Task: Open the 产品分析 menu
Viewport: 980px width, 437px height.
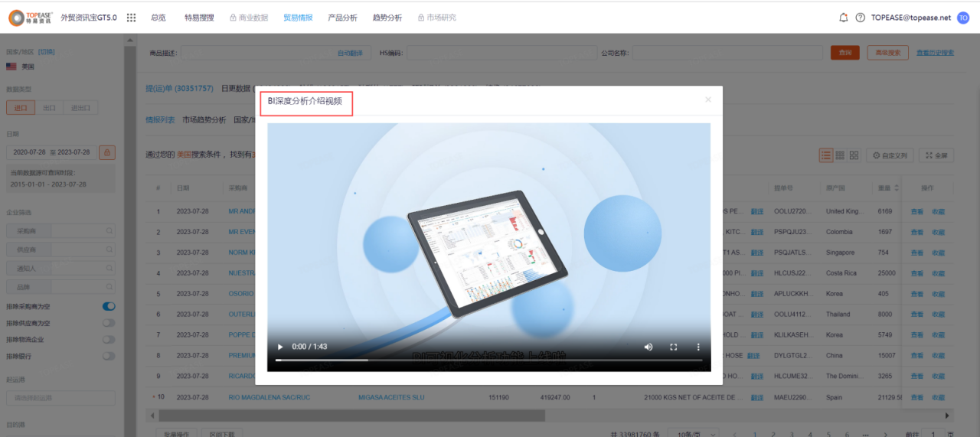Action: pyautogui.click(x=342, y=18)
